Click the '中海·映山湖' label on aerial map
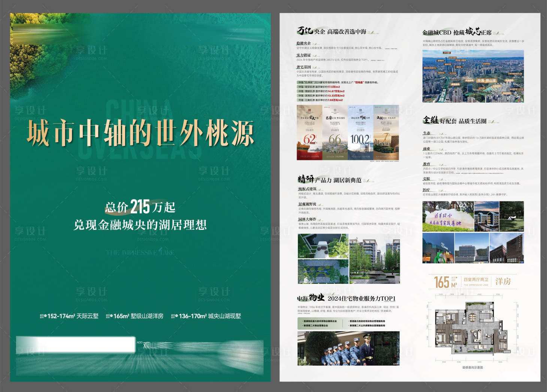Viewport: 547px width, 392px height. 486,80
